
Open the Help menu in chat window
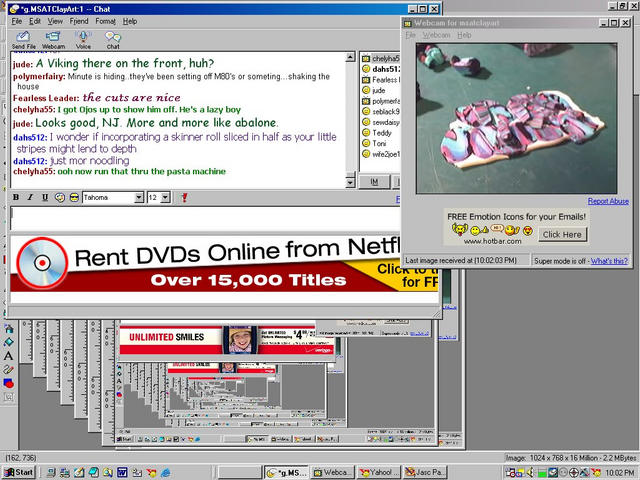[x=130, y=21]
